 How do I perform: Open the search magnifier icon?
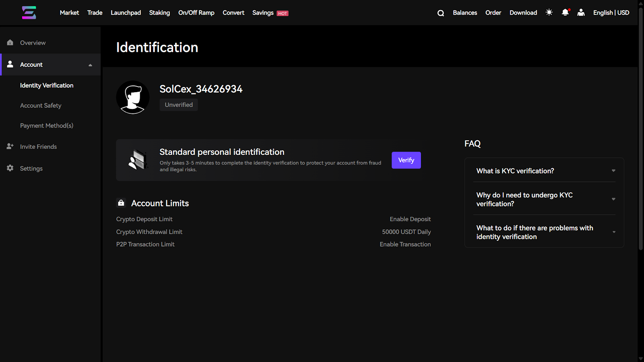pyautogui.click(x=441, y=13)
